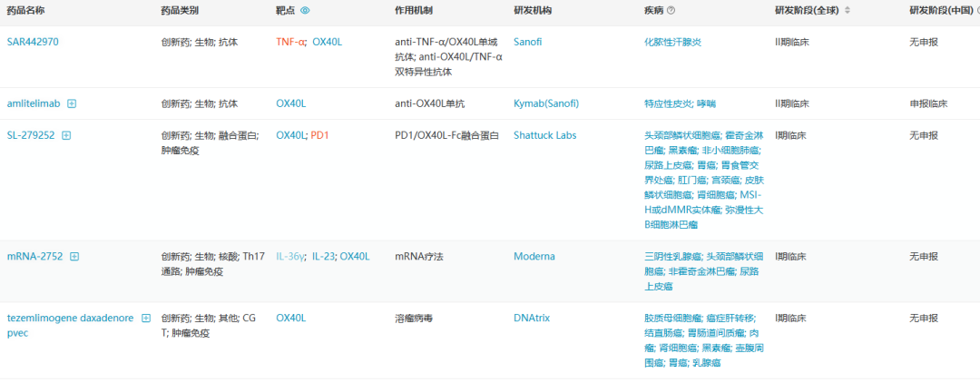
Task: Sort by 研发阶段(全球) column arrows
Action: coord(848,11)
